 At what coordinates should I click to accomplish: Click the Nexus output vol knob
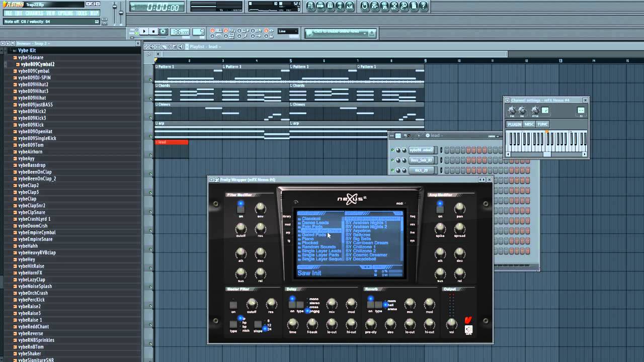click(451, 324)
